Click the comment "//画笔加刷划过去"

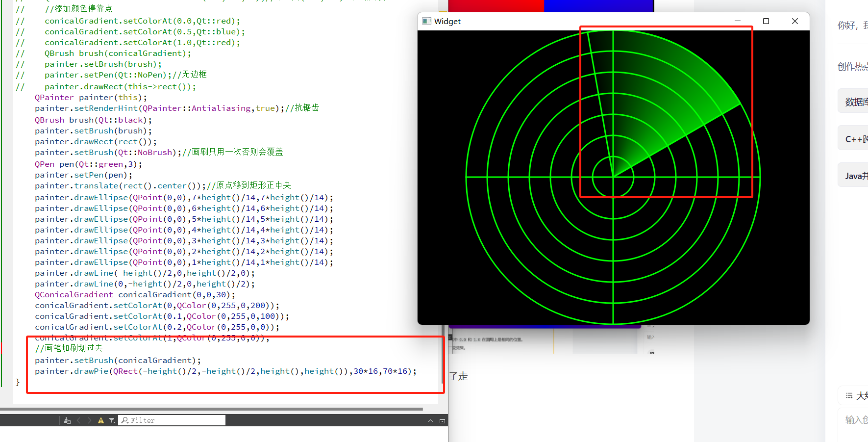click(x=69, y=348)
